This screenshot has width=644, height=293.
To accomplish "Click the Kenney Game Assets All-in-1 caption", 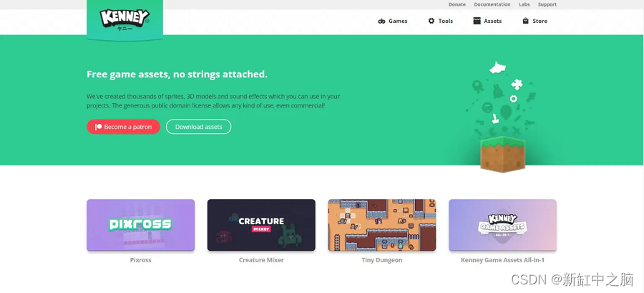I will (x=503, y=260).
